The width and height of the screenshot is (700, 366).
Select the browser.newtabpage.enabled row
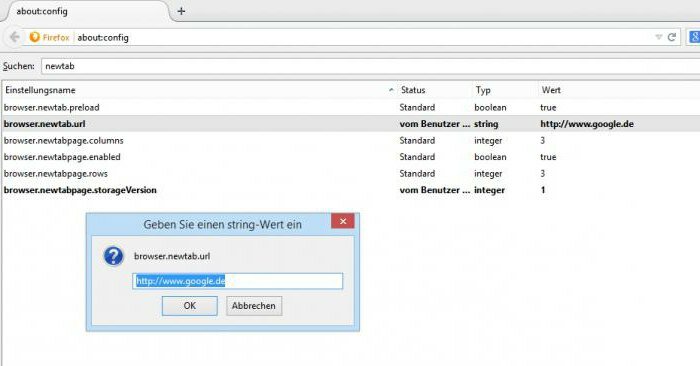[351, 157]
